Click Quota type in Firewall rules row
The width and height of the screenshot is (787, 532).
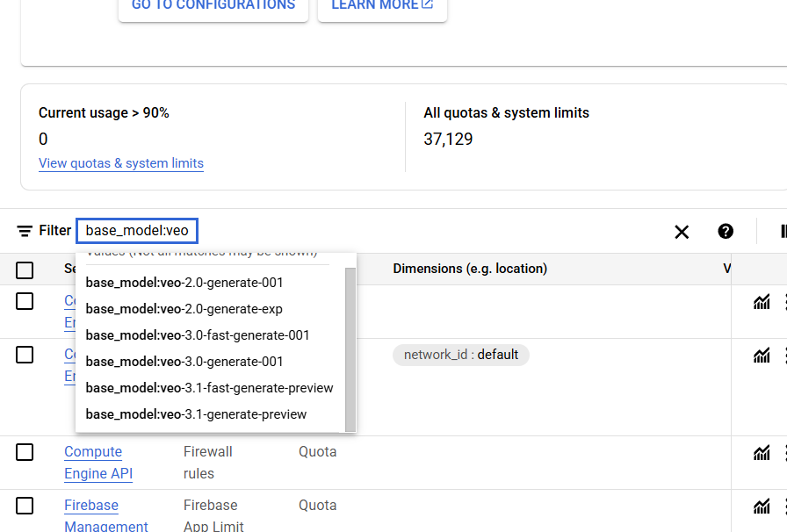(x=318, y=452)
